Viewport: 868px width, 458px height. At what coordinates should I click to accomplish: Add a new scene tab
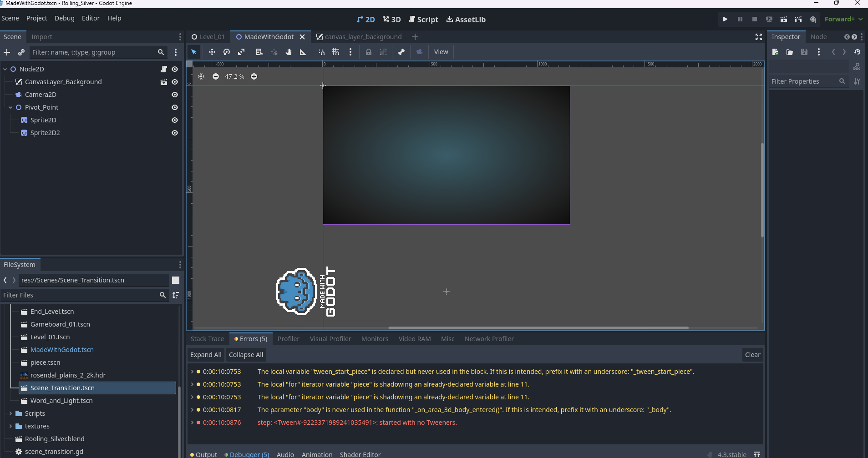(x=415, y=37)
